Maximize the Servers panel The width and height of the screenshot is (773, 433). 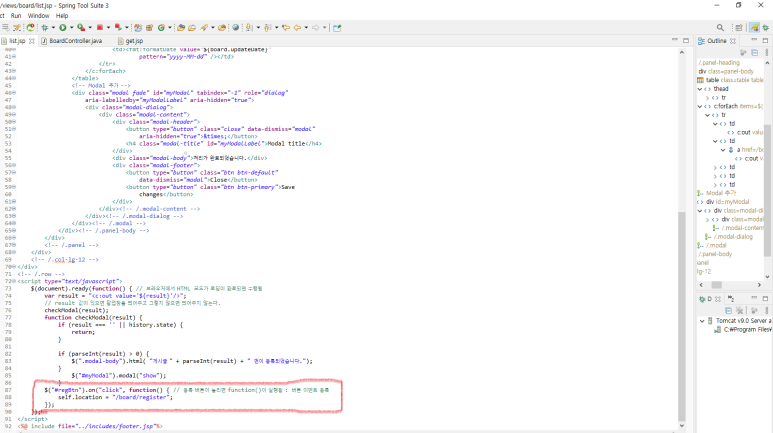pos(765,298)
